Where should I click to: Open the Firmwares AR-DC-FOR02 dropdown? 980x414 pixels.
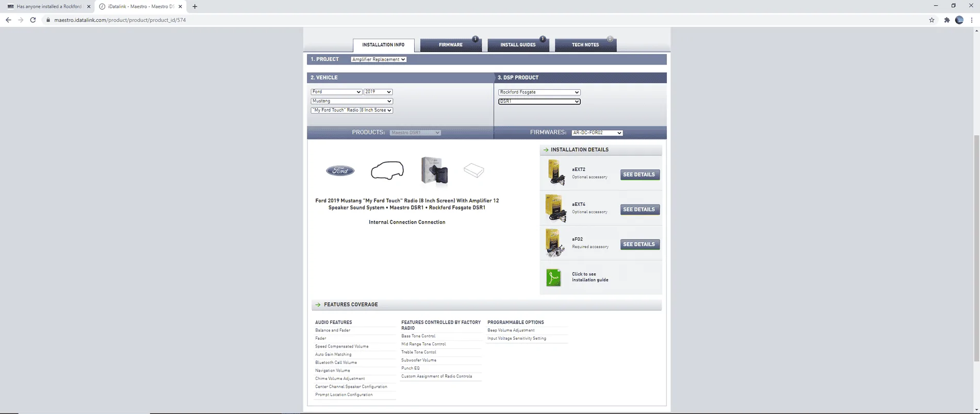click(597, 133)
